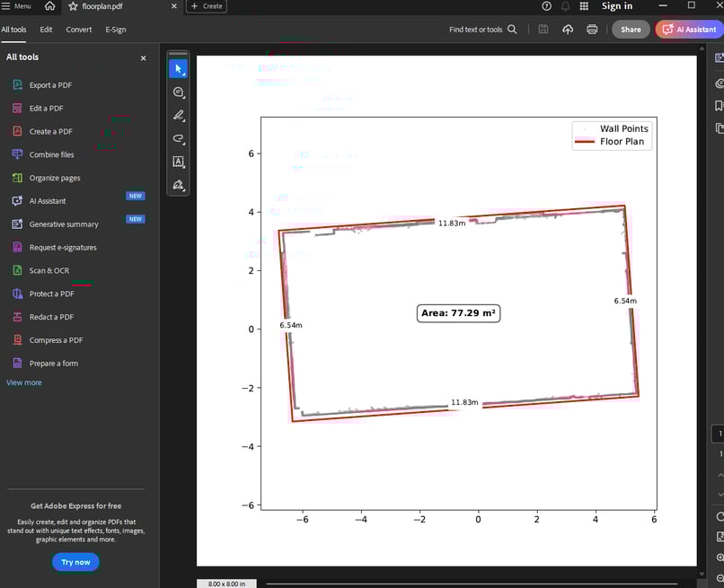Click the Floor Plan legend entry
Image resolution: width=724 pixels, height=588 pixels.
click(610, 142)
